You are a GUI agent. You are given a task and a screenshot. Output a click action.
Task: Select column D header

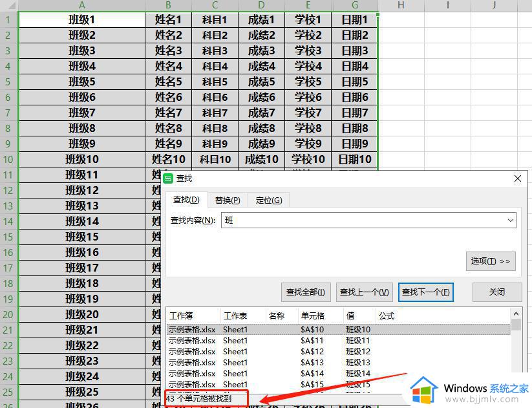(261, 5)
